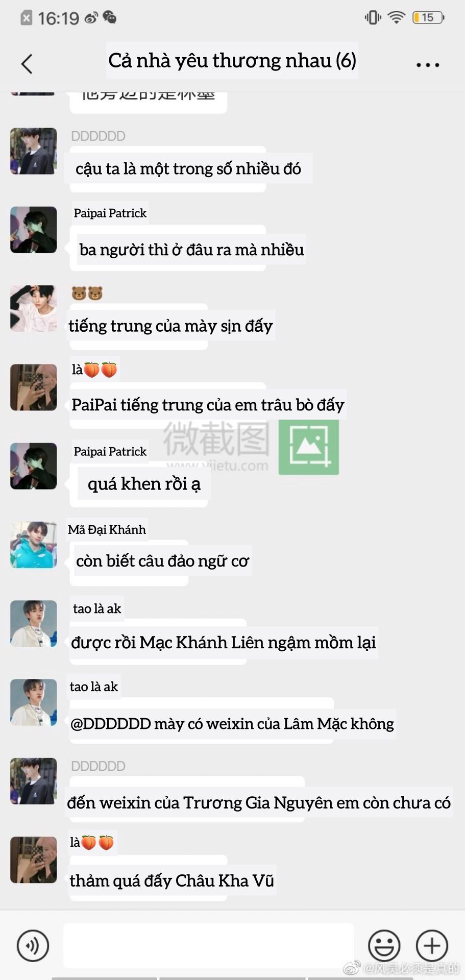Screen dimensions: 465x980
Task: Tap the battery indicator in status bar
Action: click(428, 18)
